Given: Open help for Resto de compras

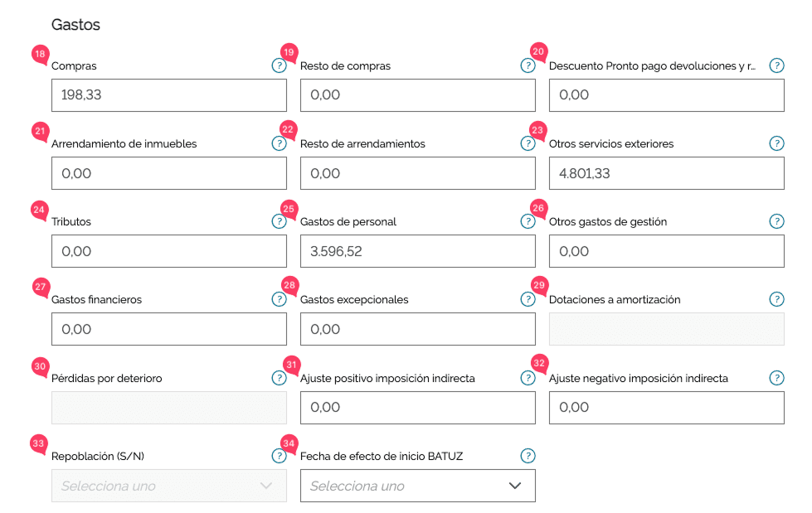Looking at the screenshot, I should [528, 65].
